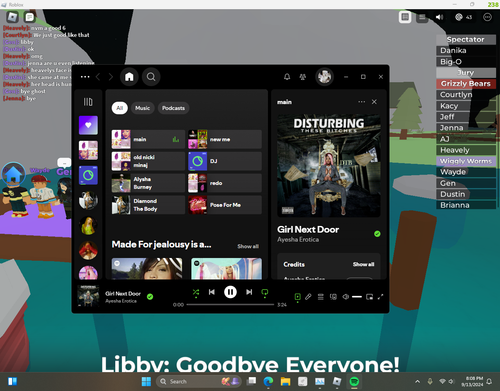Mute Spotify volume speaker icon
This screenshot has height=391, width=500.
[346, 297]
